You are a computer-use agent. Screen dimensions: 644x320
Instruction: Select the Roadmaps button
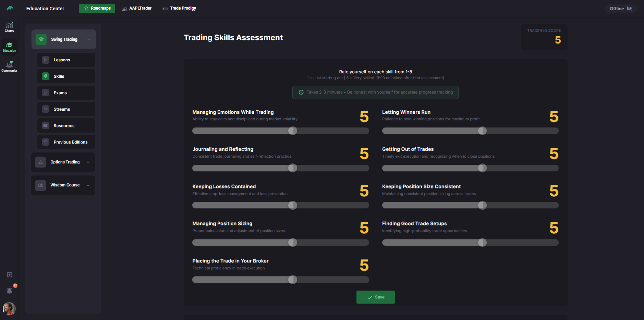97,8
